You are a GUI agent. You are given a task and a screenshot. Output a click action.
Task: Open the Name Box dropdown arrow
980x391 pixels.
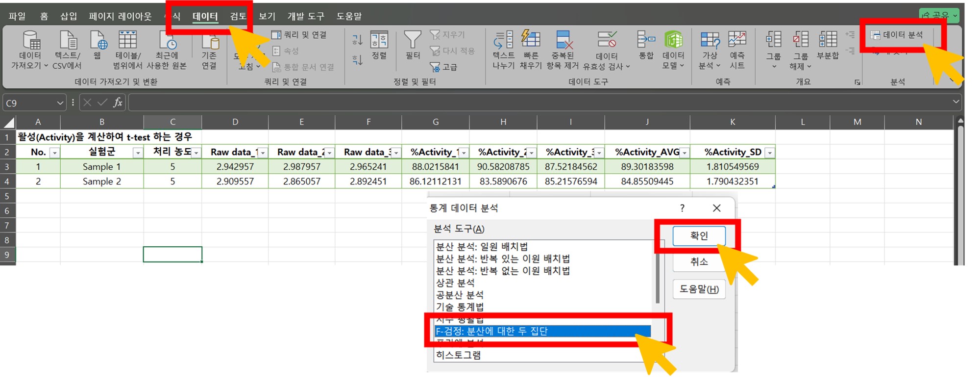point(60,103)
